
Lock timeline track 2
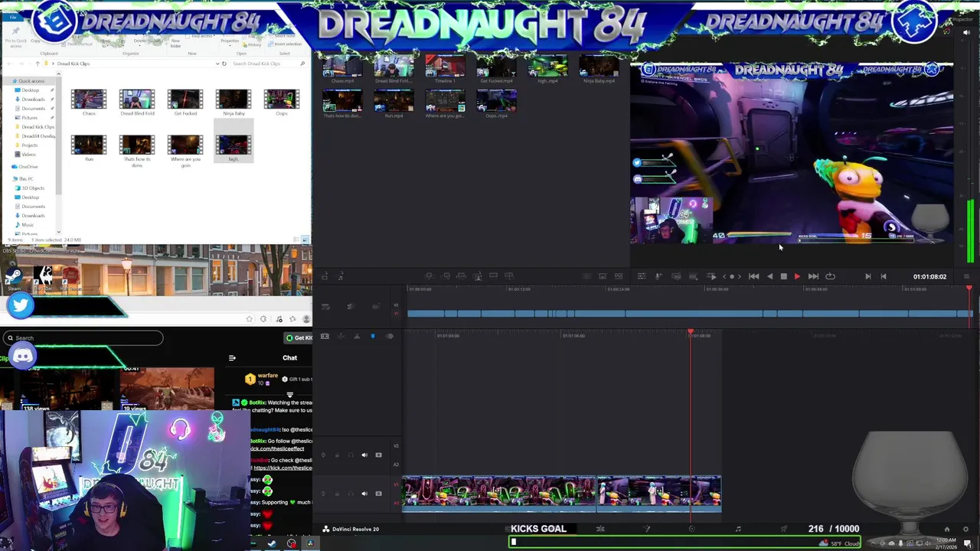click(337, 455)
